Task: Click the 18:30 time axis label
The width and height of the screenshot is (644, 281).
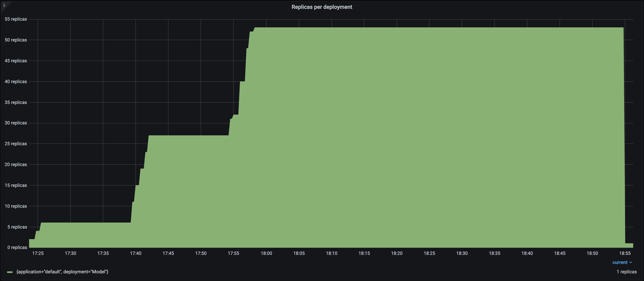Action: (x=462, y=253)
